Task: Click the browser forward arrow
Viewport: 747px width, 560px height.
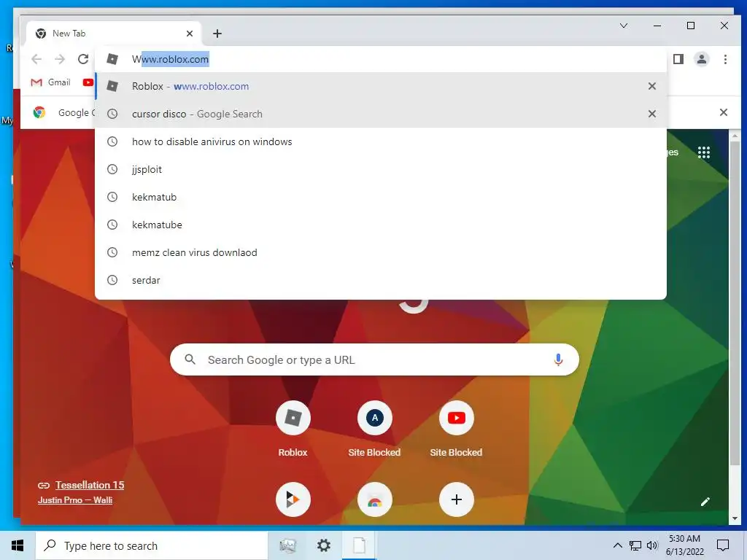Action: tap(60, 59)
